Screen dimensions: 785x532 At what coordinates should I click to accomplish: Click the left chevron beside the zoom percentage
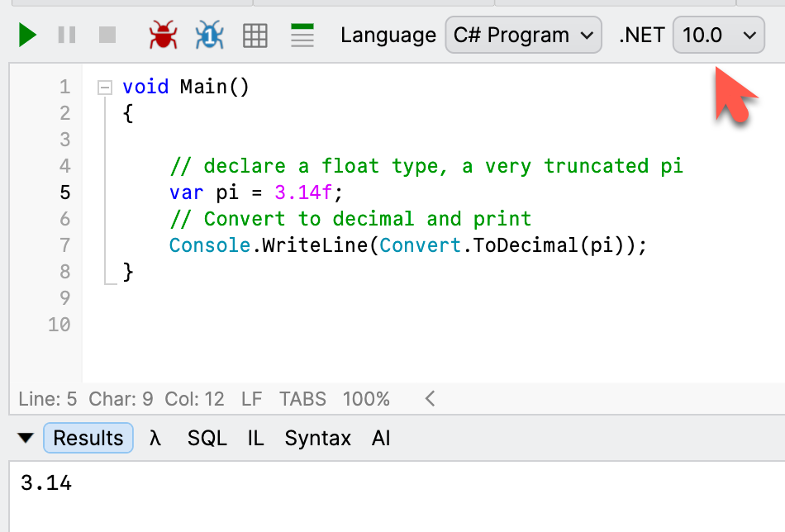click(x=430, y=399)
